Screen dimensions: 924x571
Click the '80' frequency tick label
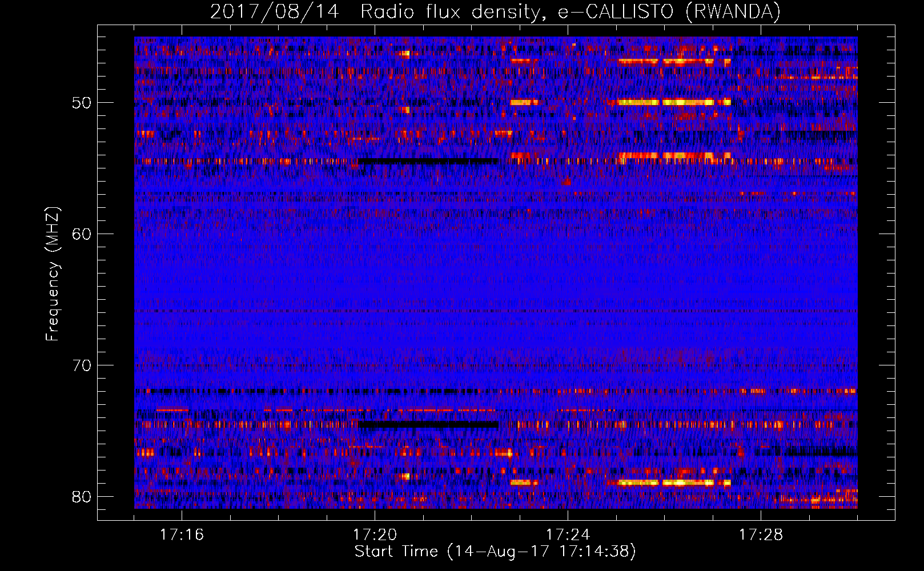pyautogui.click(x=82, y=497)
